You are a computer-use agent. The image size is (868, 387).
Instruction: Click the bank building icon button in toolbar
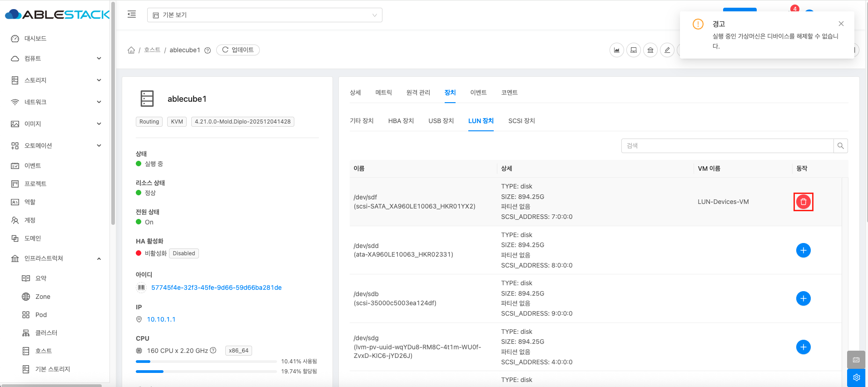click(x=650, y=50)
